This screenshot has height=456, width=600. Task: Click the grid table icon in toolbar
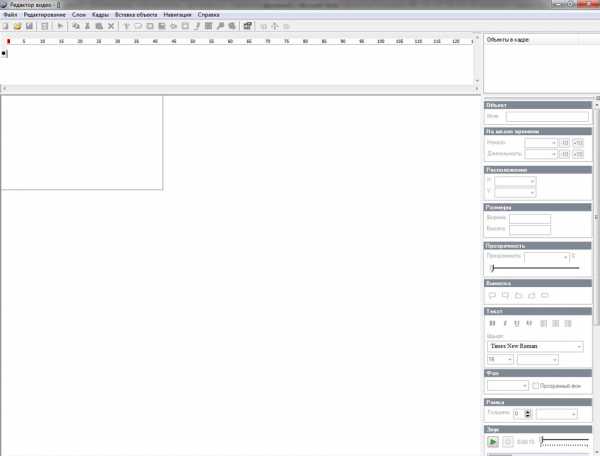point(209,26)
